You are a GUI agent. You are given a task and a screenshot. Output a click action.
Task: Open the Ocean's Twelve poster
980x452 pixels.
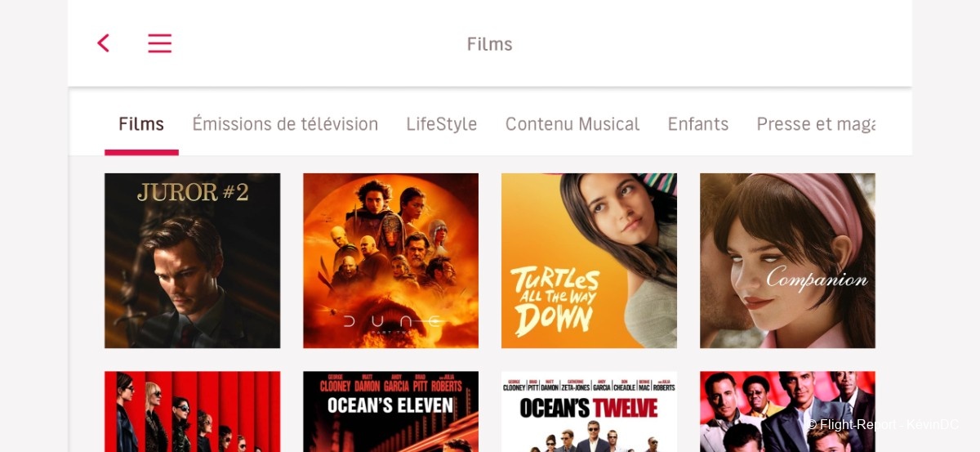[589, 411]
